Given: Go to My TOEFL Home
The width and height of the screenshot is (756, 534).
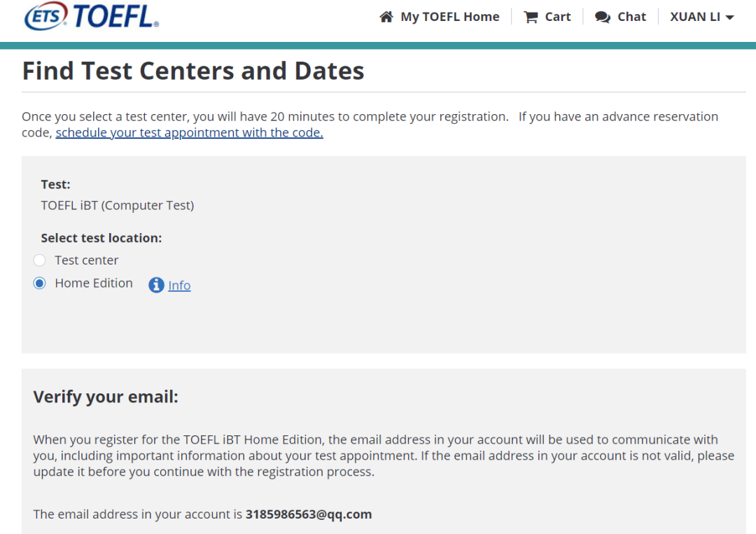Looking at the screenshot, I should point(450,17).
